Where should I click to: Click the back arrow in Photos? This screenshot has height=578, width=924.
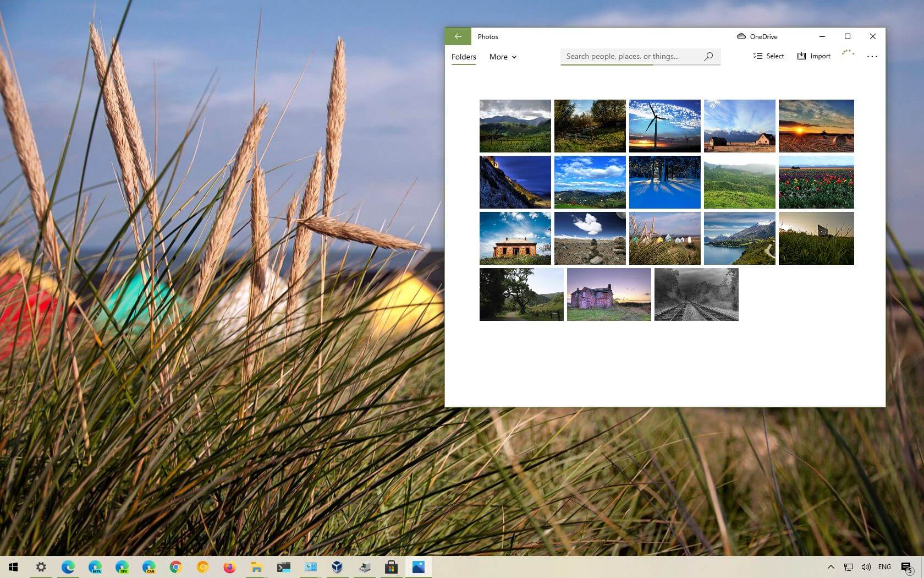pos(458,36)
